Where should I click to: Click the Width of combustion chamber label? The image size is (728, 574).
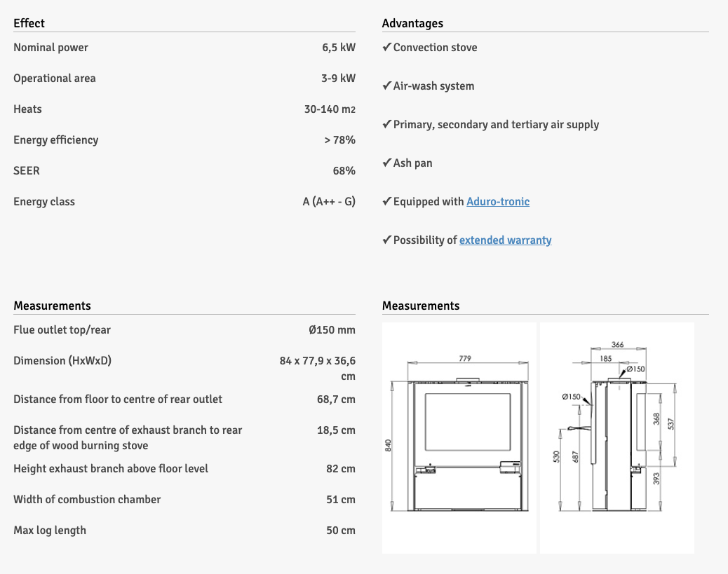[87, 500]
